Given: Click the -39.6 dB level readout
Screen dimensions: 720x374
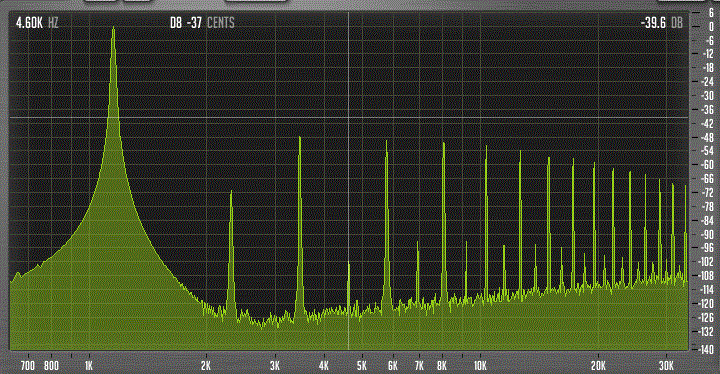Looking at the screenshot, I should 661,23.
